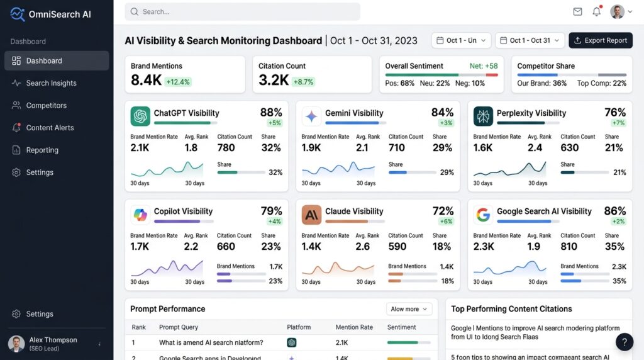Open first Top Performing Content citation link

click(x=535, y=332)
